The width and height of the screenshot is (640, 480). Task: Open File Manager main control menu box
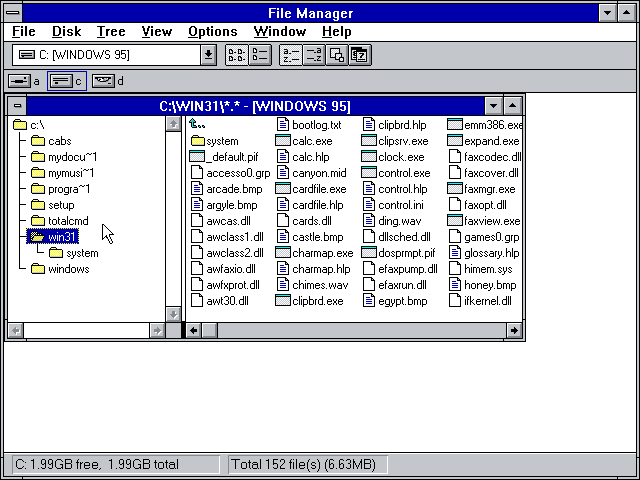[13, 13]
